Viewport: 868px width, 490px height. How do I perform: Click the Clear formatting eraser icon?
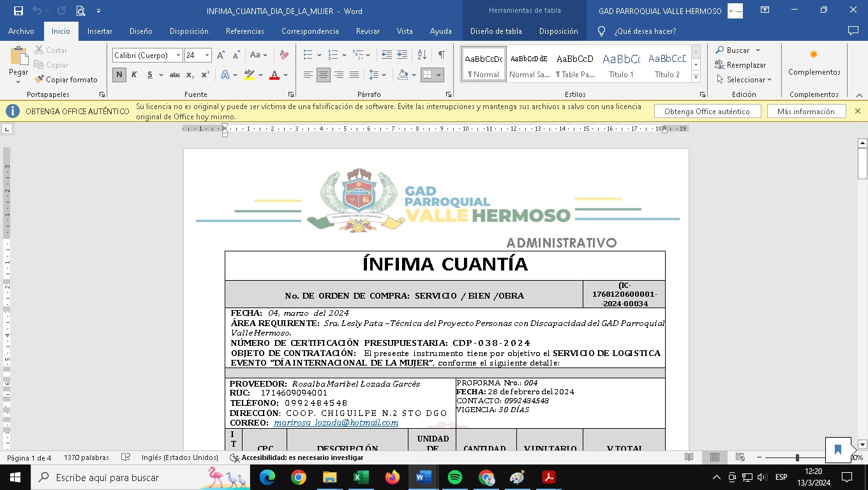[285, 56]
